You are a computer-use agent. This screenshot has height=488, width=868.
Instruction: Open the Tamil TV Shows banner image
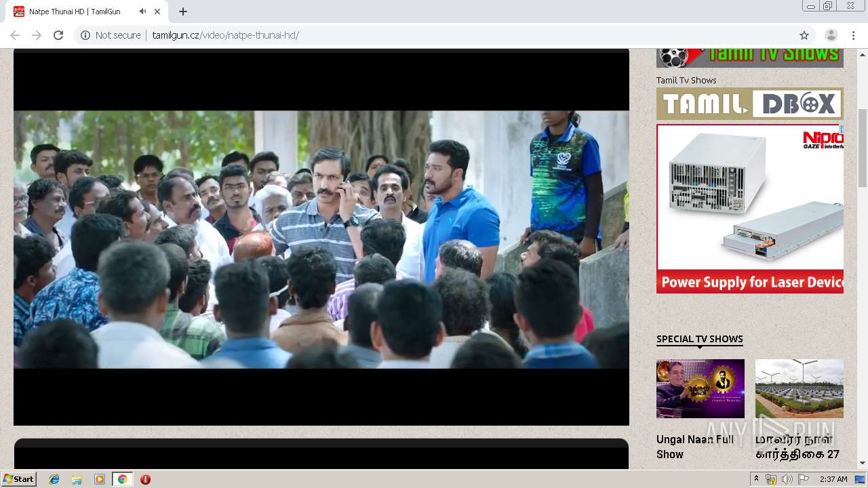(750, 58)
